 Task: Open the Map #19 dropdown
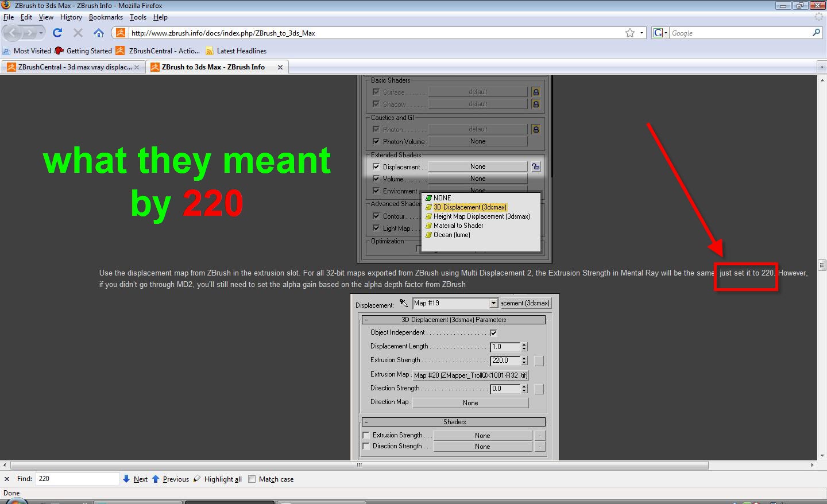[493, 303]
